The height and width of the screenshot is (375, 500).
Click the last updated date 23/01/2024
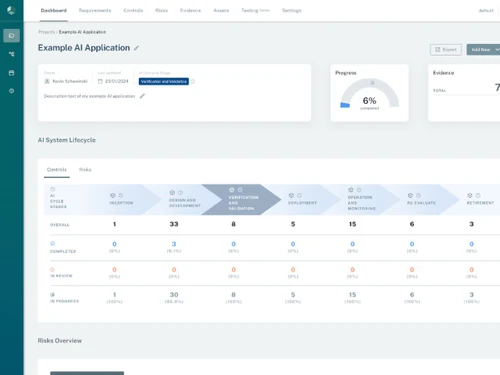point(117,81)
